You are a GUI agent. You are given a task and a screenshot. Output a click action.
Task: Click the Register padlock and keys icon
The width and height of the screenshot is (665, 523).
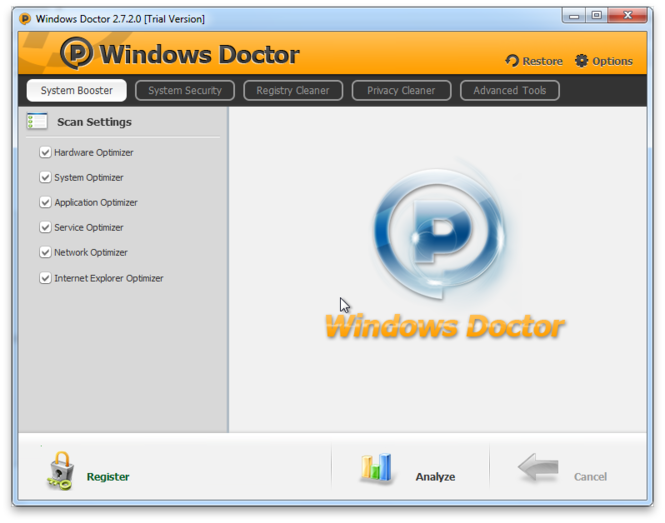coord(61,471)
